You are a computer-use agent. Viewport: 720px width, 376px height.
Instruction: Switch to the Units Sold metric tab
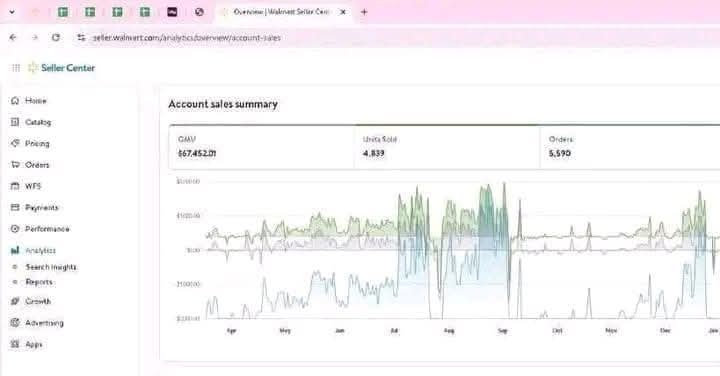tap(447, 146)
